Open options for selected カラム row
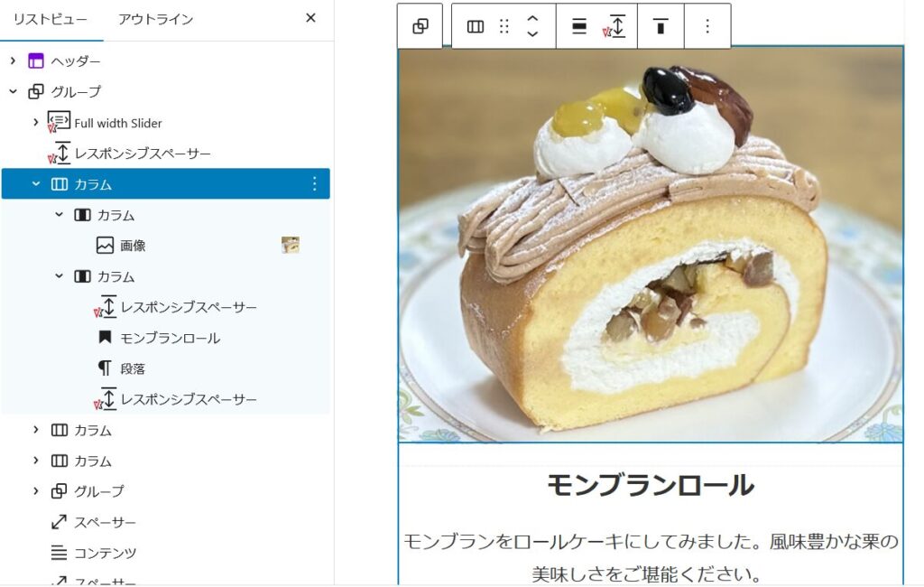This screenshot has width=924, height=587. pyautogui.click(x=314, y=183)
